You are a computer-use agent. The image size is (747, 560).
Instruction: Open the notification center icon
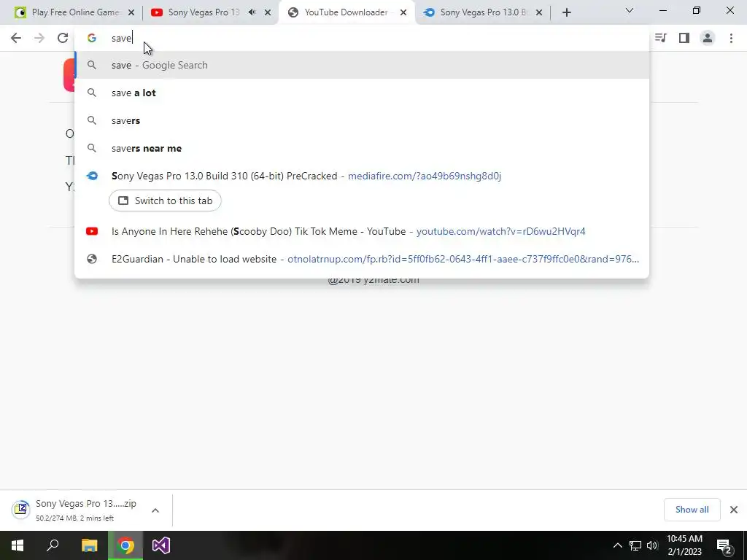[x=724, y=545]
